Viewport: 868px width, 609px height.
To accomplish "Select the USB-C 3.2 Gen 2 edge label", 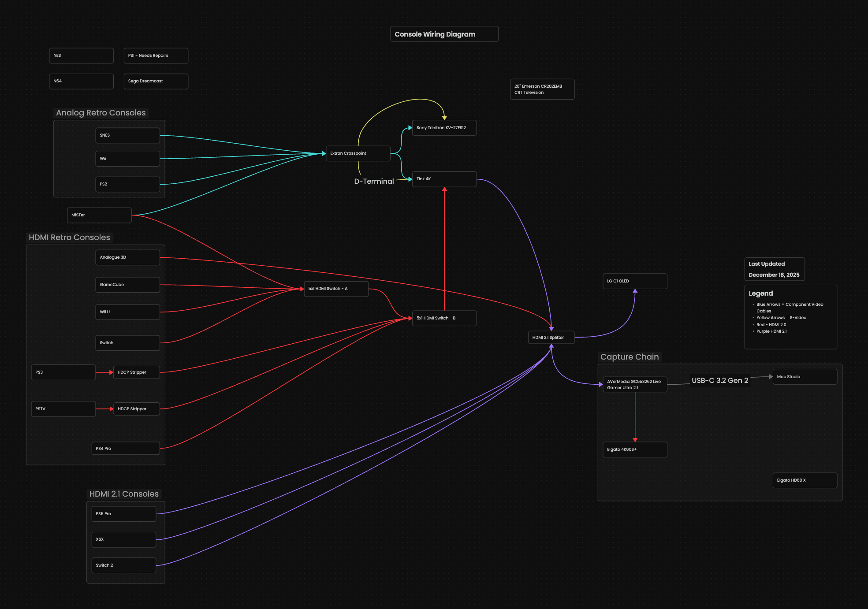I will pyautogui.click(x=719, y=380).
